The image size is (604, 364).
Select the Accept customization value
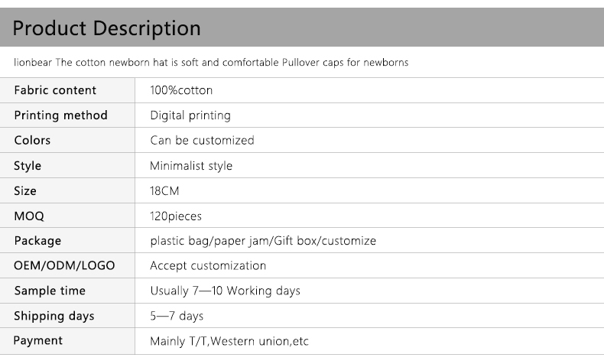208,266
